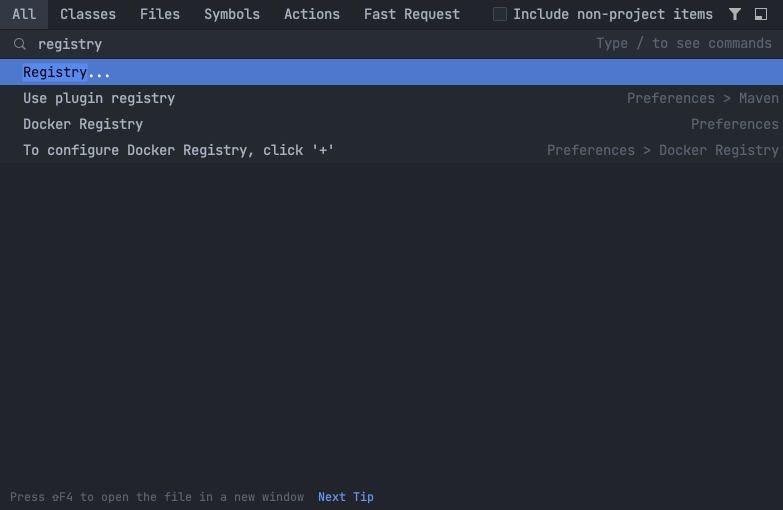
Task: Click the 'Type / to see commands' hint
Action: (684, 44)
